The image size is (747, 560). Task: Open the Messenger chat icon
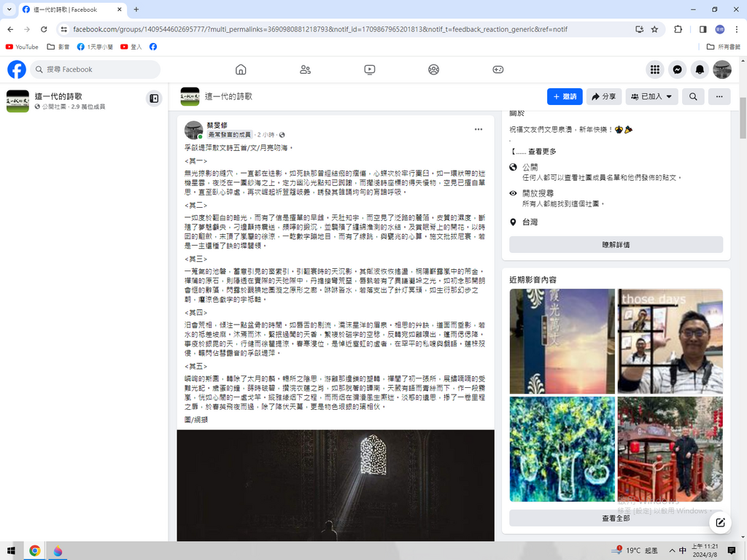pos(678,69)
